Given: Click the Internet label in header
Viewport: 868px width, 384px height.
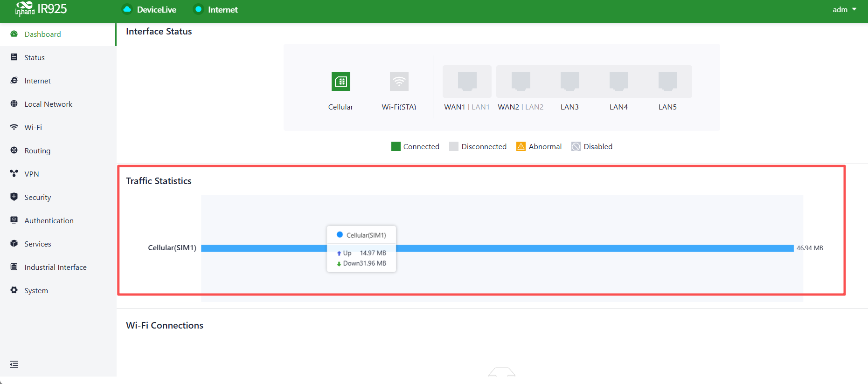Looking at the screenshot, I should [223, 9].
